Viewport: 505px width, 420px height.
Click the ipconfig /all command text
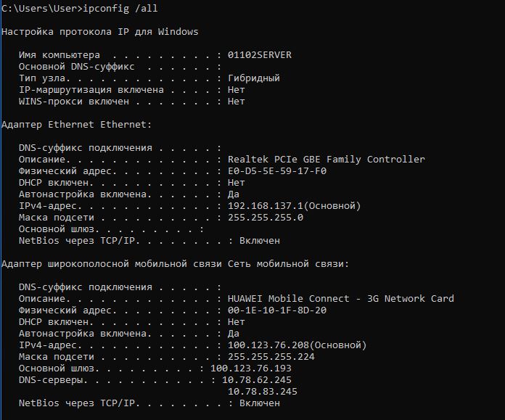[120, 9]
